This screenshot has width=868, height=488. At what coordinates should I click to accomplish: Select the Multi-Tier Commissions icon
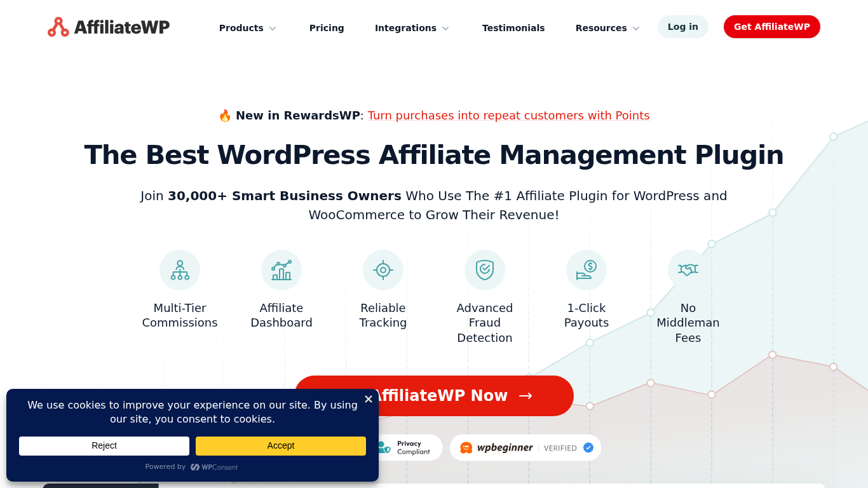tap(180, 269)
